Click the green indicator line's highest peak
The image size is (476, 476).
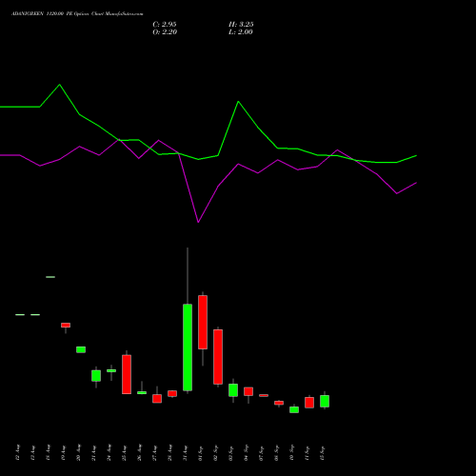tap(60, 85)
